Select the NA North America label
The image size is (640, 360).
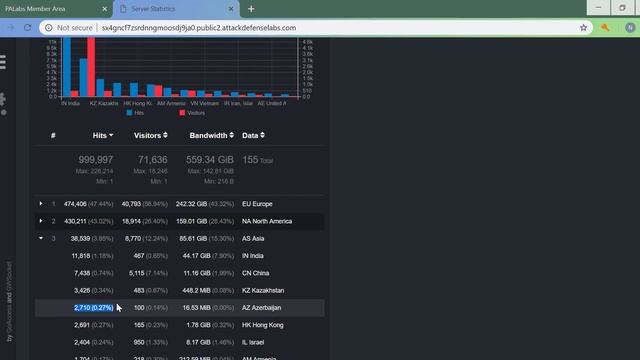click(x=267, y=221)
